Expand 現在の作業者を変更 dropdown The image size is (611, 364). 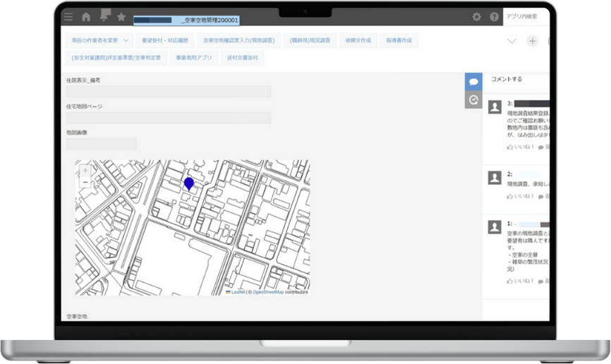tap(99, 41)
